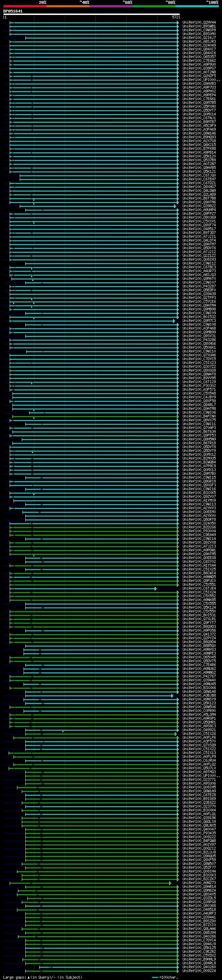Open hit UniRef100_C9WI14
Viewport: 222px width, 980px height.
click(x=199, y=539)
